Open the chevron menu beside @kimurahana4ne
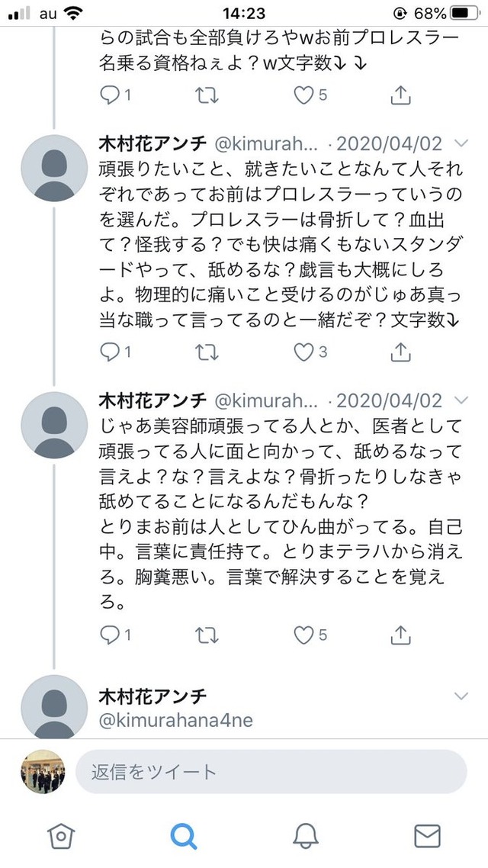The height and width of the screenshot is (868, 488). 461,696
